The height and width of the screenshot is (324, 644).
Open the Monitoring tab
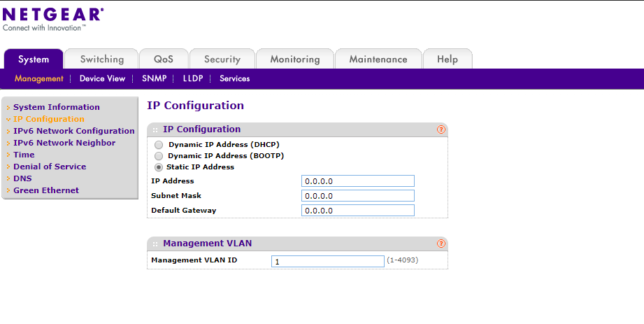(x=295, y=59)
